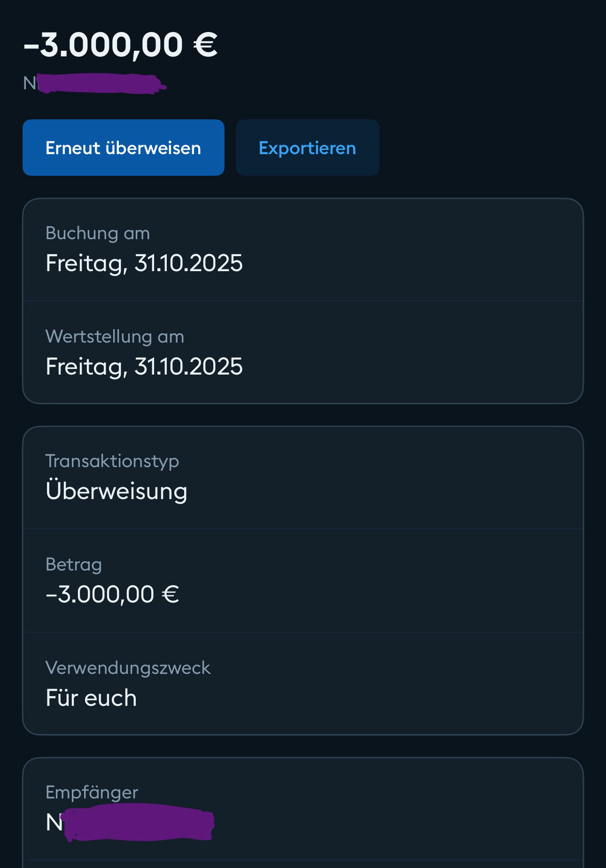The width and height of the screenshot is (606, 868).
Task: Click the word Freitag in the Wertstellung date
Action: (86, 366)
